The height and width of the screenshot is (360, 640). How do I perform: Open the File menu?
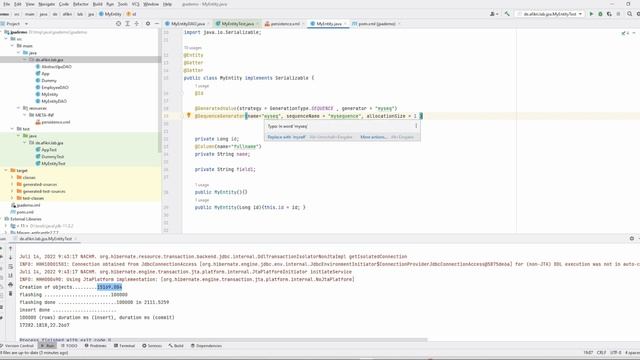tap(7, 4)
